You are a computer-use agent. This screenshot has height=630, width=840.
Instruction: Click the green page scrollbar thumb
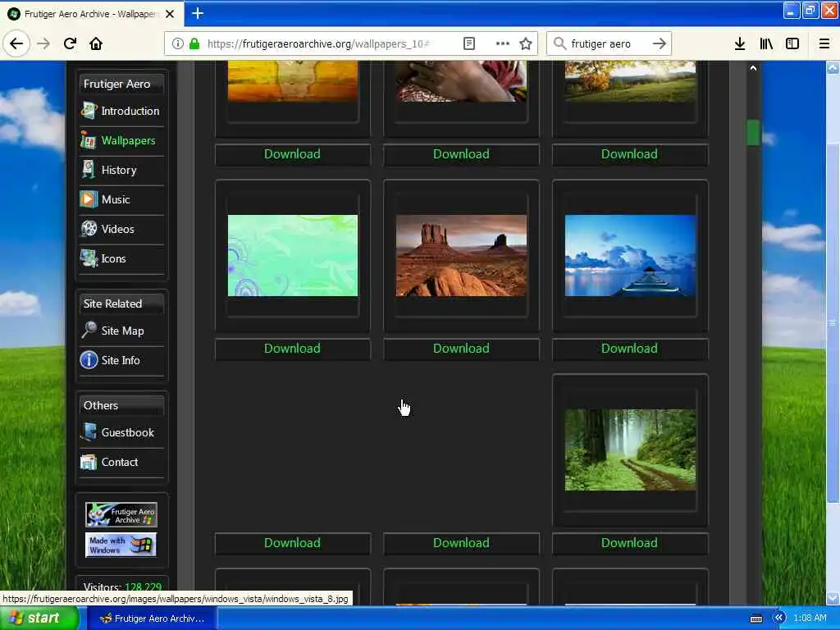753,132
